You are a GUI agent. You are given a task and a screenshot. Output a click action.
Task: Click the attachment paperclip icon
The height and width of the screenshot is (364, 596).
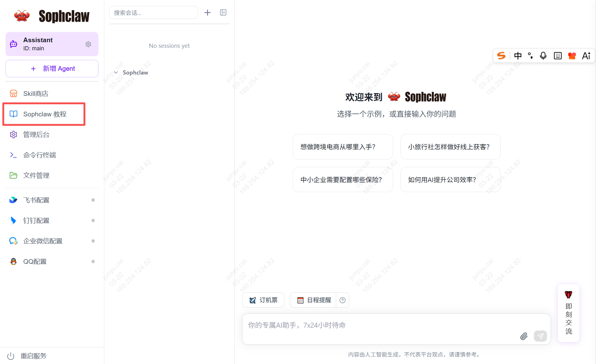(x=524, y=336)
